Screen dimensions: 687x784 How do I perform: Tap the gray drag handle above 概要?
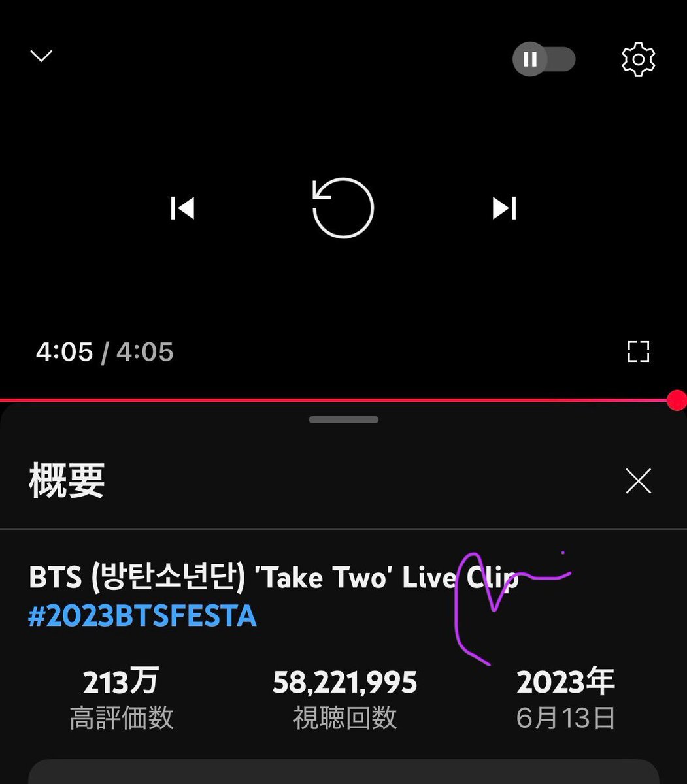(x=343, y=420)
